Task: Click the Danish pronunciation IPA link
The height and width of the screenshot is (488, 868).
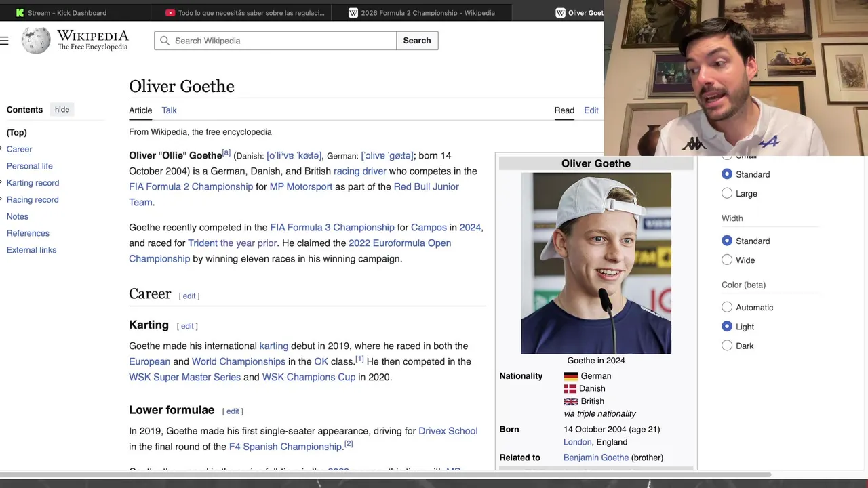Action: (294, 156)
